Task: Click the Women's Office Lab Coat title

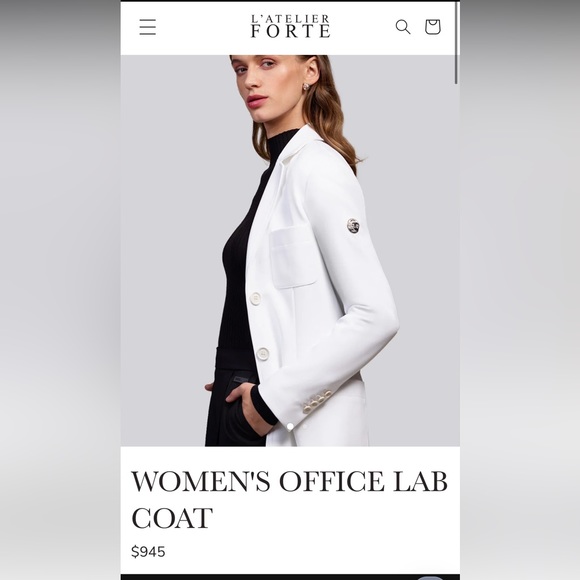Action: click(289, 499)
